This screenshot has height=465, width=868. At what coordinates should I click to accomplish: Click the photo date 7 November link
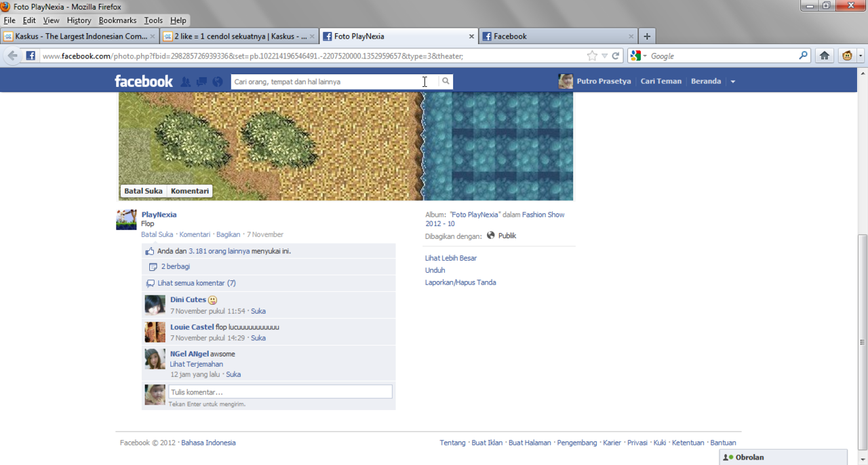(264, 234)
